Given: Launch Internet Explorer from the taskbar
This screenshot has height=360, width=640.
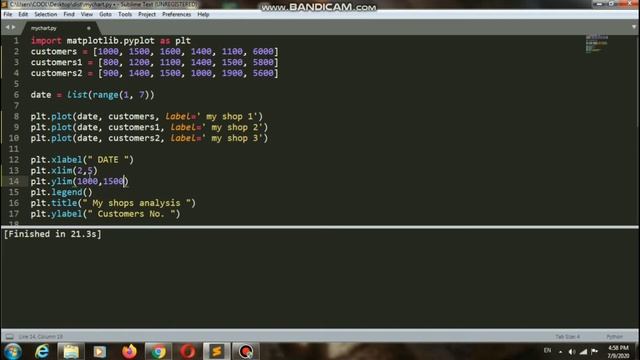Looking at the screenshot, I should tap(42, 351).
